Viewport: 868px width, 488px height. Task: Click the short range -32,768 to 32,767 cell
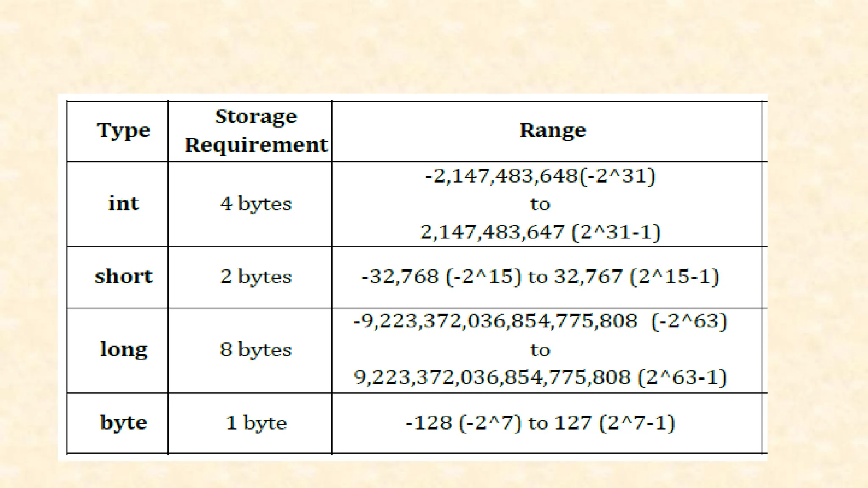547,277
